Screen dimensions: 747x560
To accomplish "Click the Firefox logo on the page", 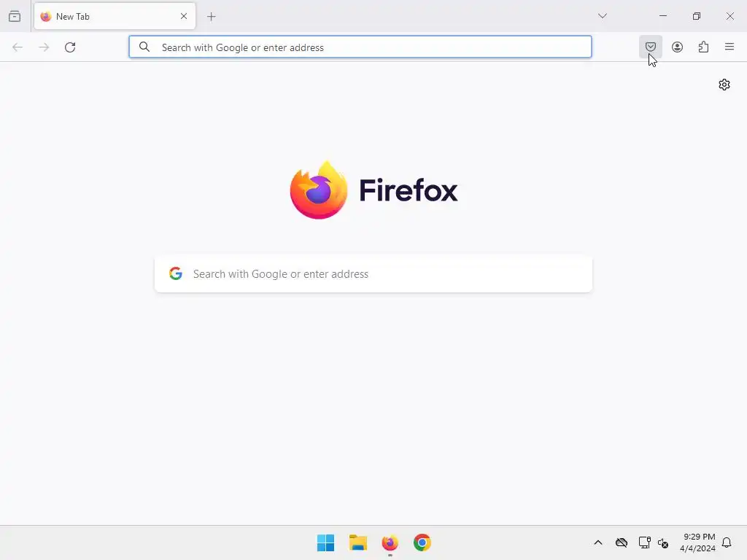I will pos(373,190).
